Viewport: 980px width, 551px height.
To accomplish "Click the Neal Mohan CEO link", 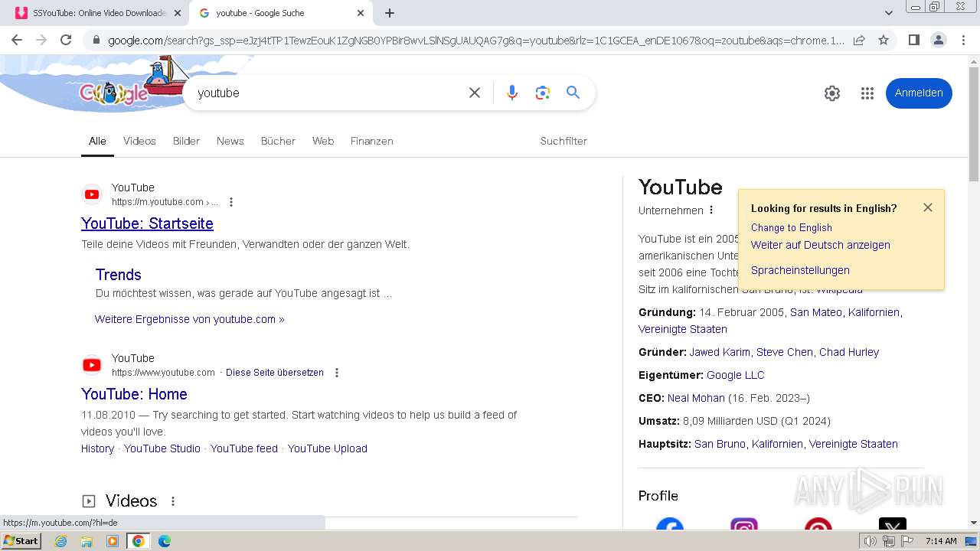I will tap(696, 398).
